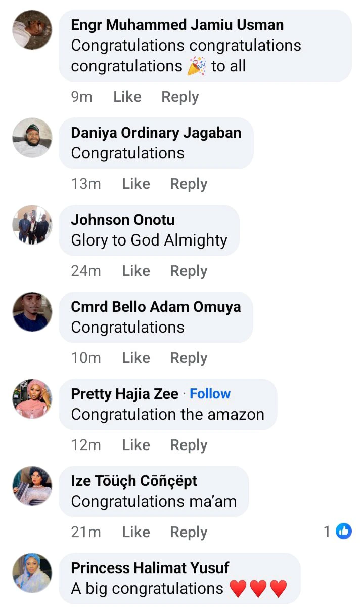
Task: Like Engr Muhammed Jamiu Usman's comment
Action: pos(127,97)
